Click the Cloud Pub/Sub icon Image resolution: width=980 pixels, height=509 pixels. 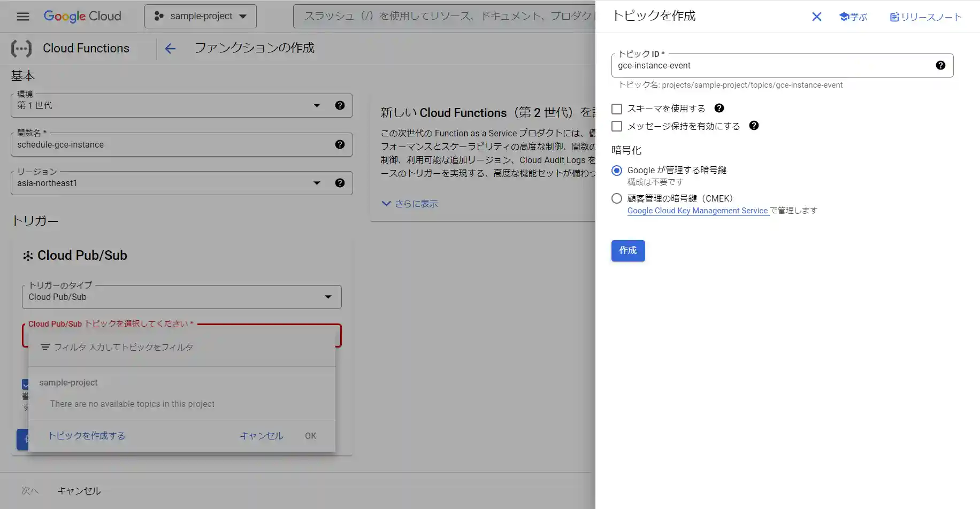(28, 256)
